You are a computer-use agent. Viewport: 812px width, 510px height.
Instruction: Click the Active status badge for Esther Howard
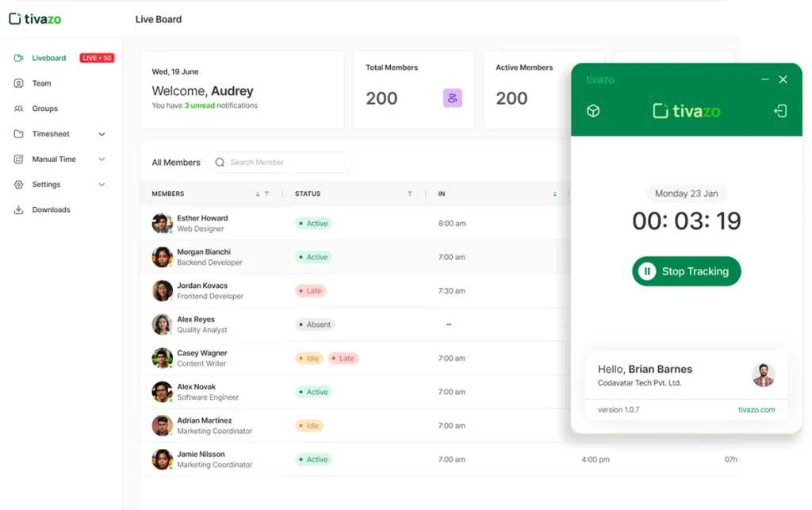[312, 224]
